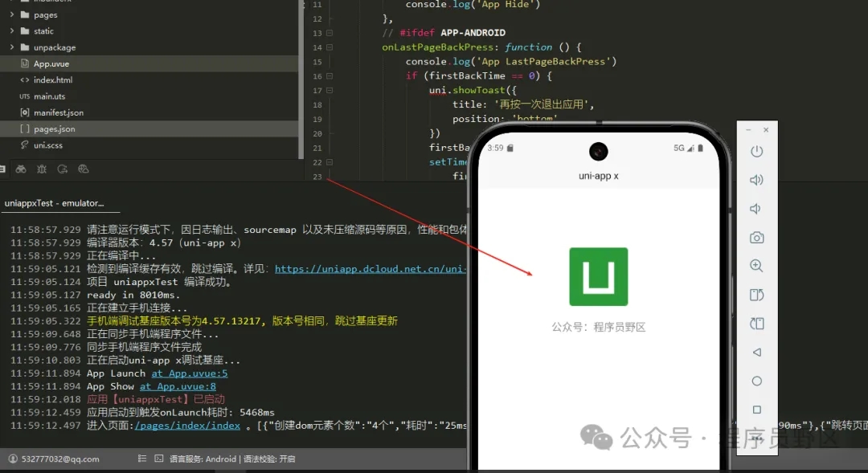Click the '应用【uniappxTest】已启动' log line
Viewport: 868px width, 473px height.
click(156, 399)
